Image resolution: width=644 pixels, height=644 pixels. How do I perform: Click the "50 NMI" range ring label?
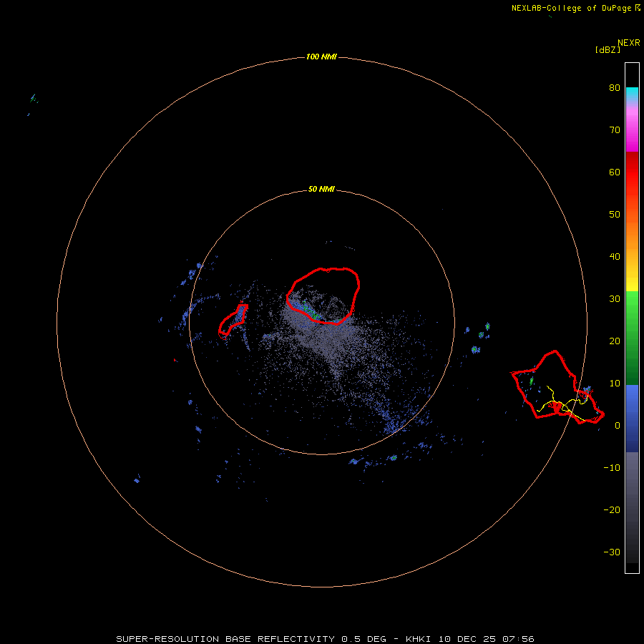click(321, 189)
